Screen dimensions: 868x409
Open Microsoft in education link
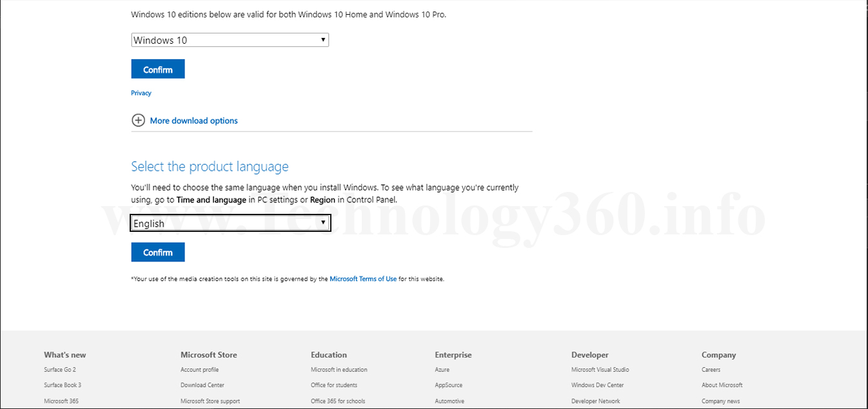[339, 370]
